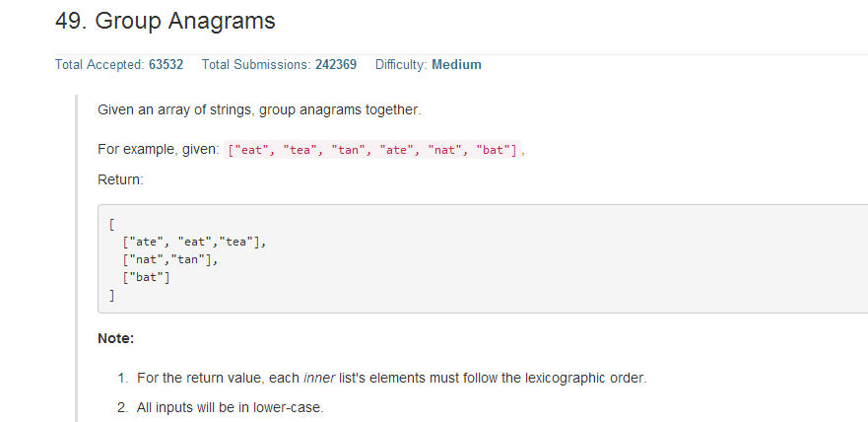Click the ["bat"] output line
The width and height of the screenshot is (868, 422).
tap(146, 277)
